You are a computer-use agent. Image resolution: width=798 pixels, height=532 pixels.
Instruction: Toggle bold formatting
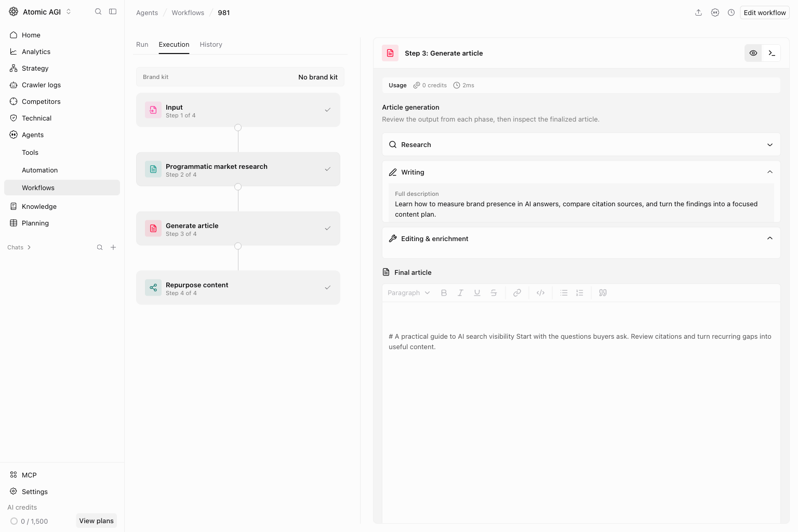pyautogui.click(x=444, y=293)
